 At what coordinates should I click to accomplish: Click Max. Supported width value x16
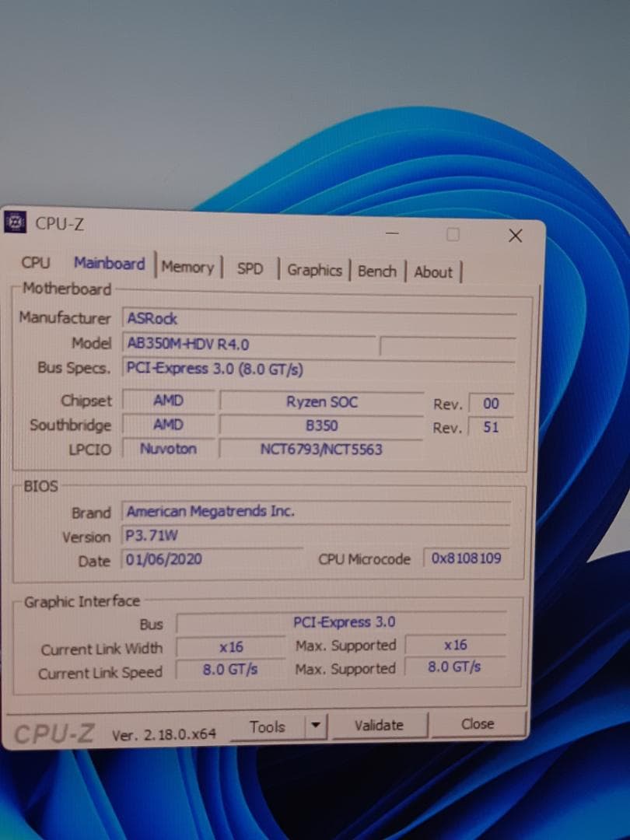click(x=455, y=645)
